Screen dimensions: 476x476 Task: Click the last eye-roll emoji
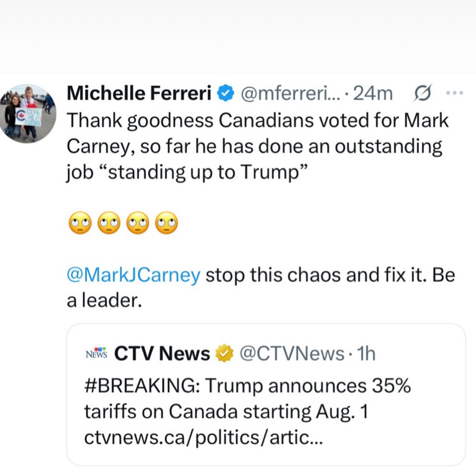tap(166, 224)
